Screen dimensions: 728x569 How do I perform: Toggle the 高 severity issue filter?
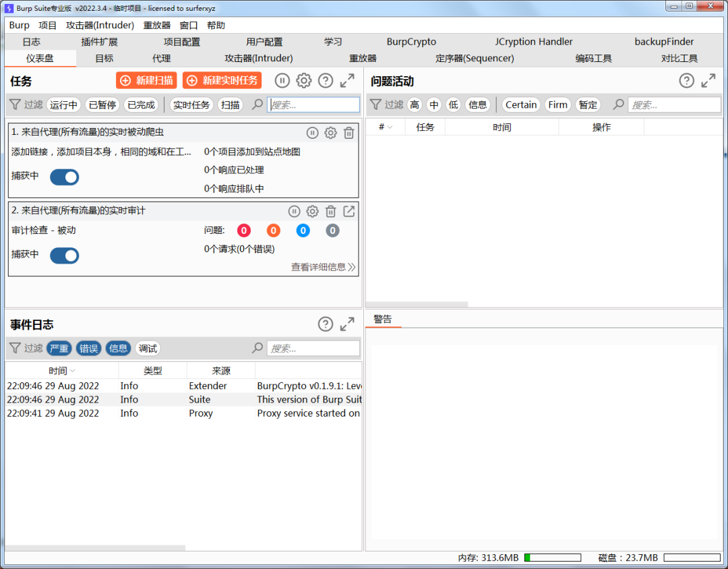pyautogui.click(x=415, y=105)
